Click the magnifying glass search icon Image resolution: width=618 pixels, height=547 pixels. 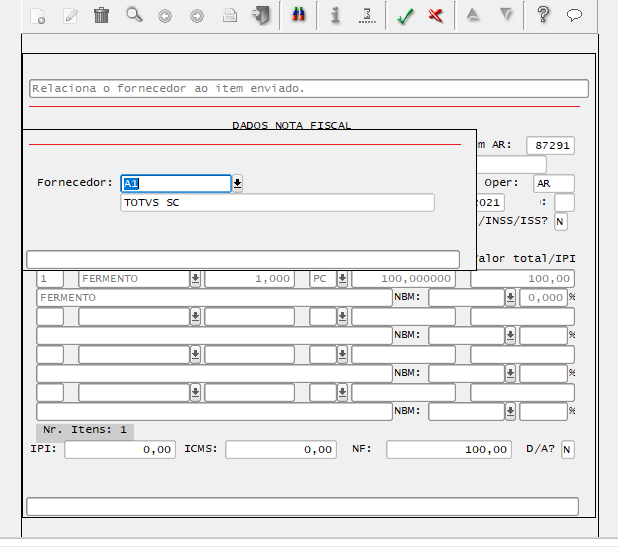pyautogui.click(x=134, y=15)
